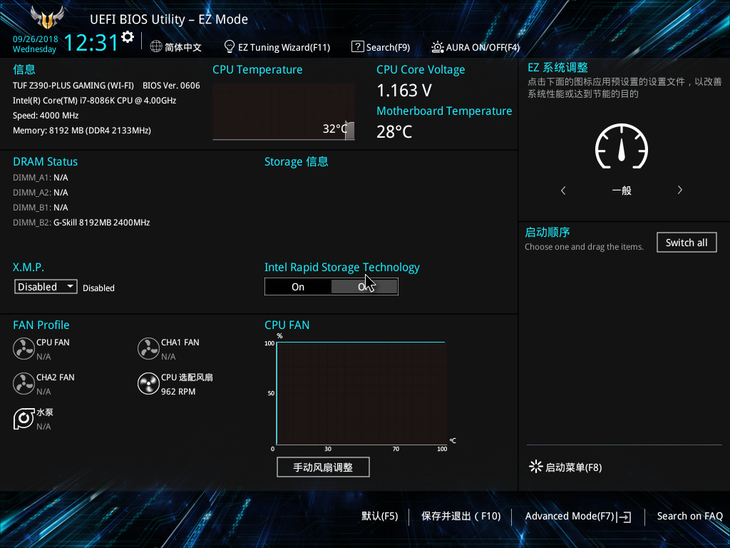Viewport: 730px width, 548px height.
Task: Click the Storage 信息 heading
Action: coord(296,162)
